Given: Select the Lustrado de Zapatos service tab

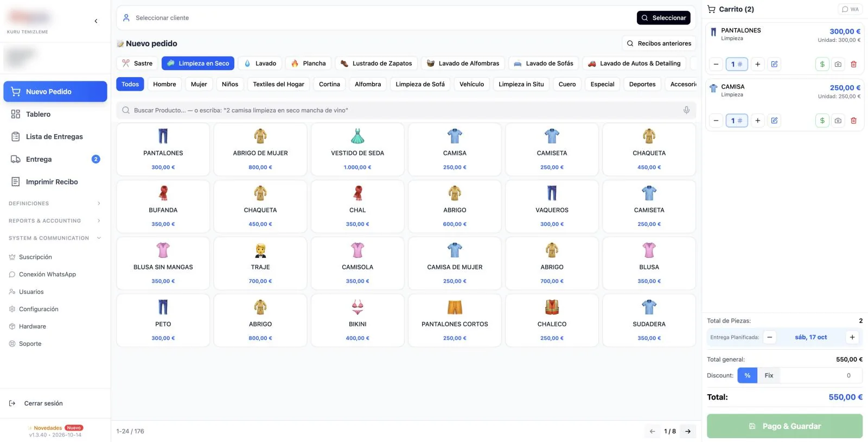Looking at the screenshot, I should (376, 64).
